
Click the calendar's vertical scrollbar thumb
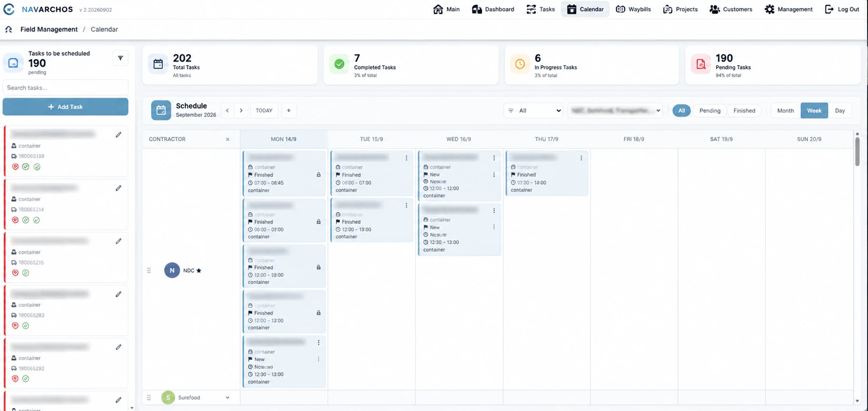click(x=857, y=151)
